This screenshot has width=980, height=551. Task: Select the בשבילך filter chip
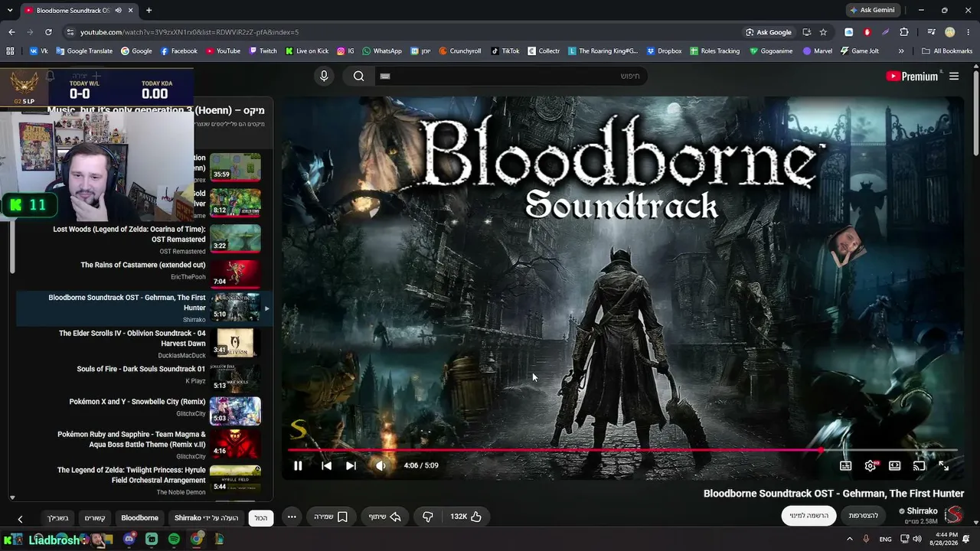(58, 517)
